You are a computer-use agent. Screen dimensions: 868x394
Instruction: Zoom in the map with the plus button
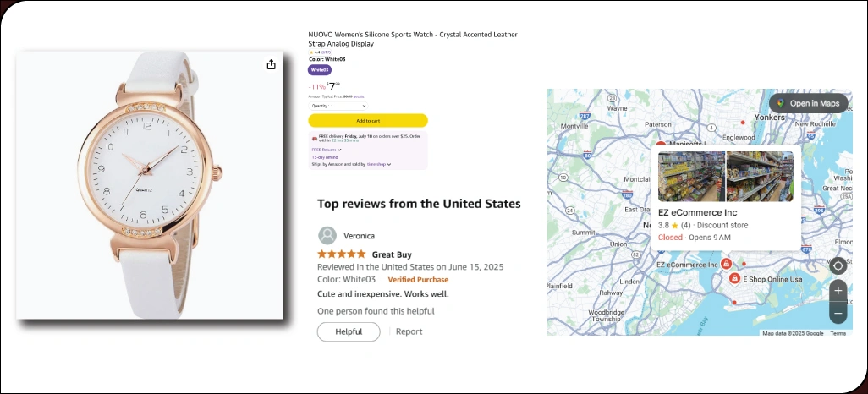pyautogui.click(x=838, y=290)
